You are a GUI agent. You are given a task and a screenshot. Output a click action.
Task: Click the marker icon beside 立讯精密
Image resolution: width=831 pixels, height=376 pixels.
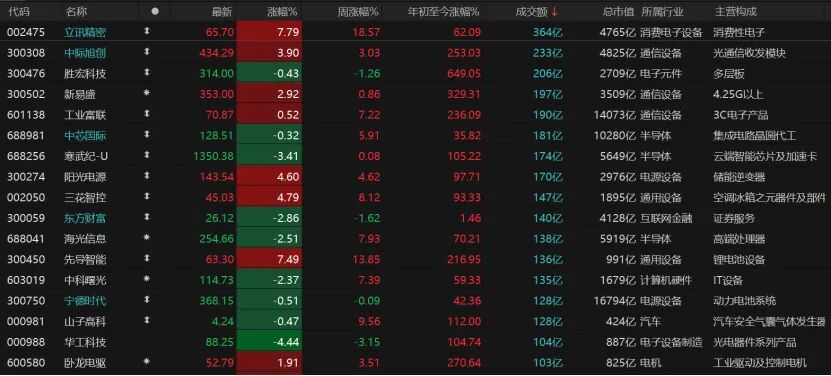(147, 32)
